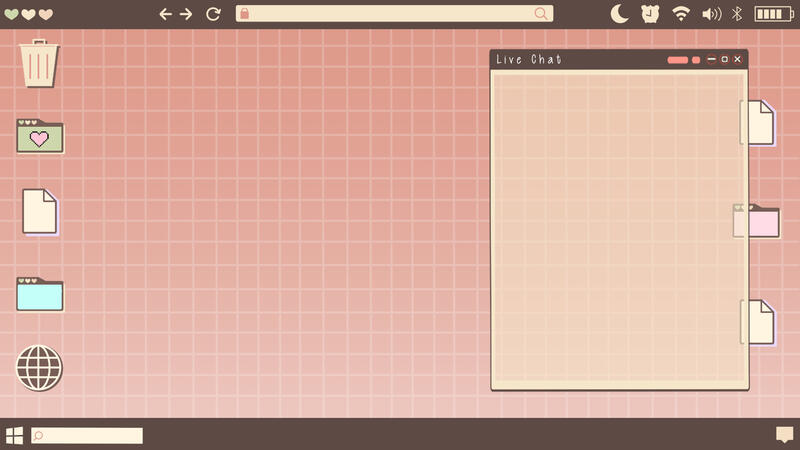Click the back arrow in top bar

165,14
